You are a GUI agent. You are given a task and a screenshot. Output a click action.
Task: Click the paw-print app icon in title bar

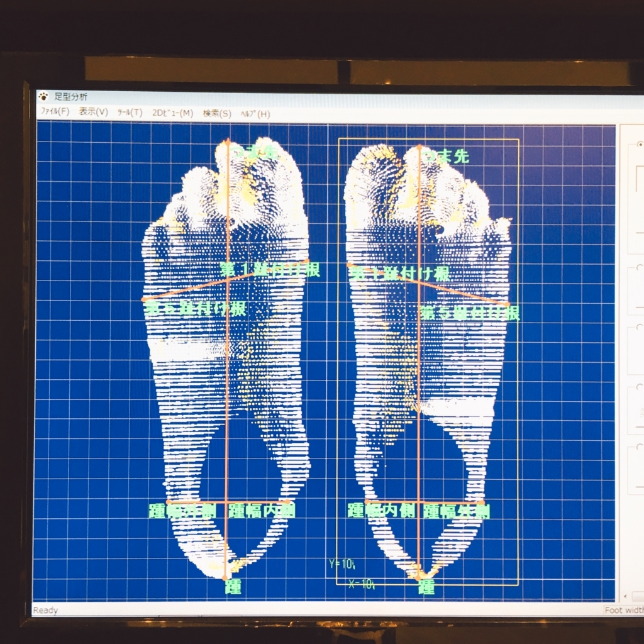43,96
